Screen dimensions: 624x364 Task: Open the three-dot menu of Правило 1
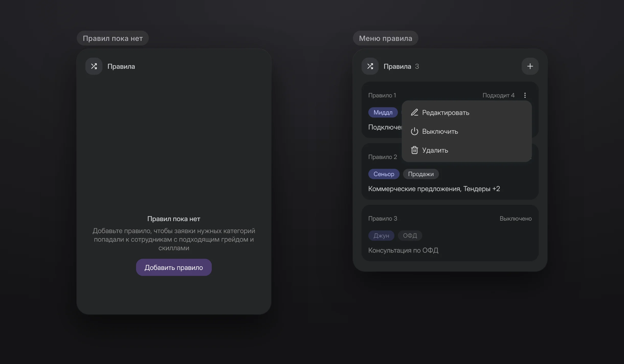tap(525, 95)
